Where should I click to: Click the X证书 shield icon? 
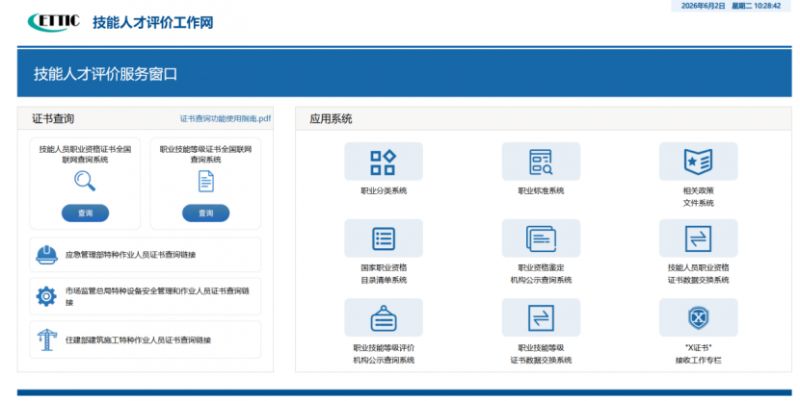click(698, 318)
